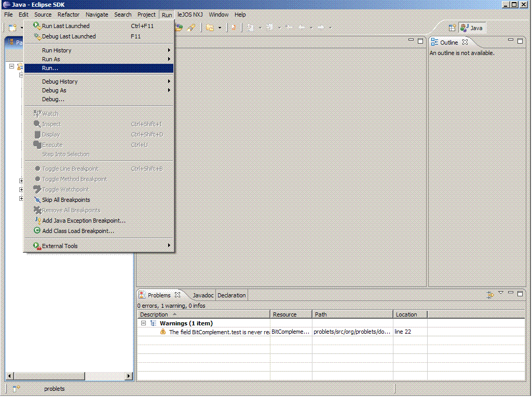
Task: Click the Problems view filter icon
Action: [489, 295]
